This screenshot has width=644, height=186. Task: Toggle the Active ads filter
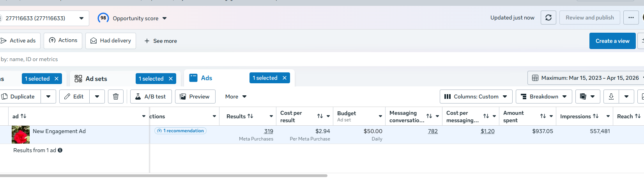pyautogui.click(x=19, y=40)
